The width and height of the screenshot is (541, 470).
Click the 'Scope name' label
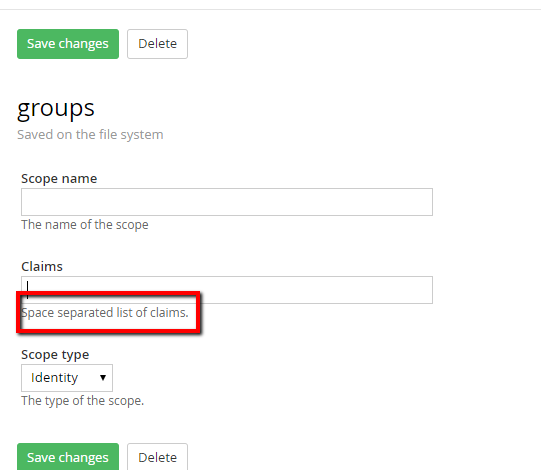coord(59,179)
